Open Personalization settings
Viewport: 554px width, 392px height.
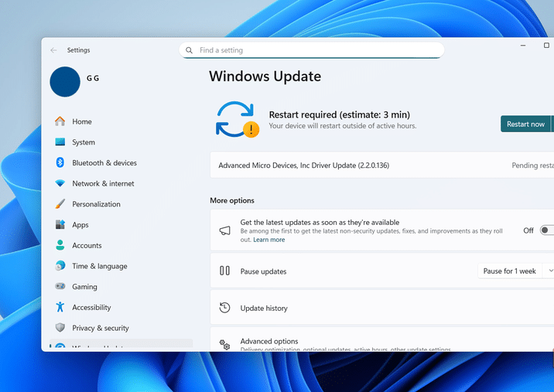click(x=121, y=204)
